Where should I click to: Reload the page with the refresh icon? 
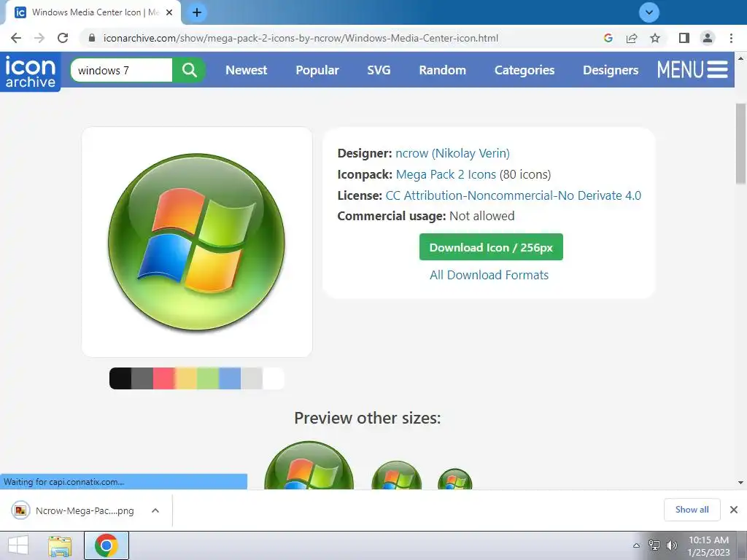point(63,38)
